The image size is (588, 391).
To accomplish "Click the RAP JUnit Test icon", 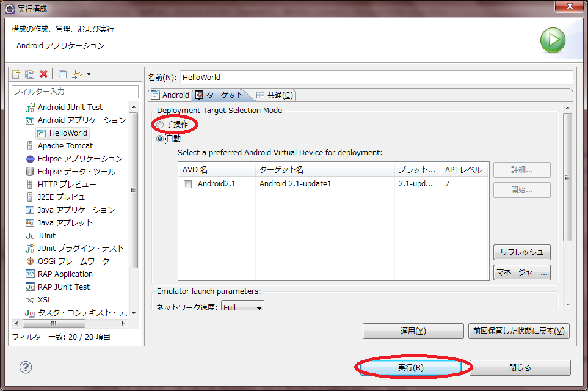I will 30,287.
